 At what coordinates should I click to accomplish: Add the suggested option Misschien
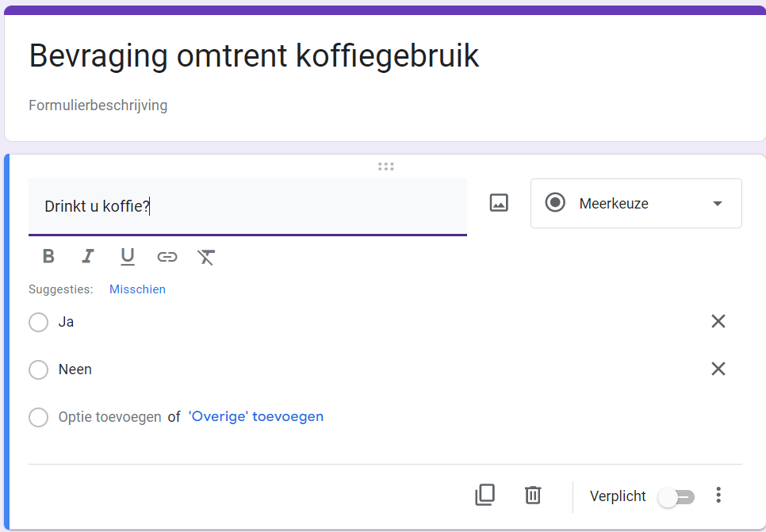[x=137, y=289]
